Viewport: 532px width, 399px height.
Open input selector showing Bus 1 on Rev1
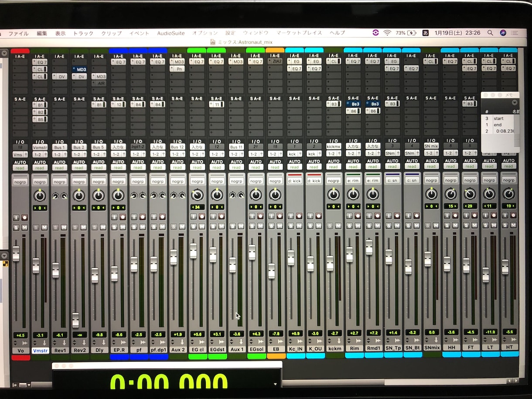coord(59,147)
